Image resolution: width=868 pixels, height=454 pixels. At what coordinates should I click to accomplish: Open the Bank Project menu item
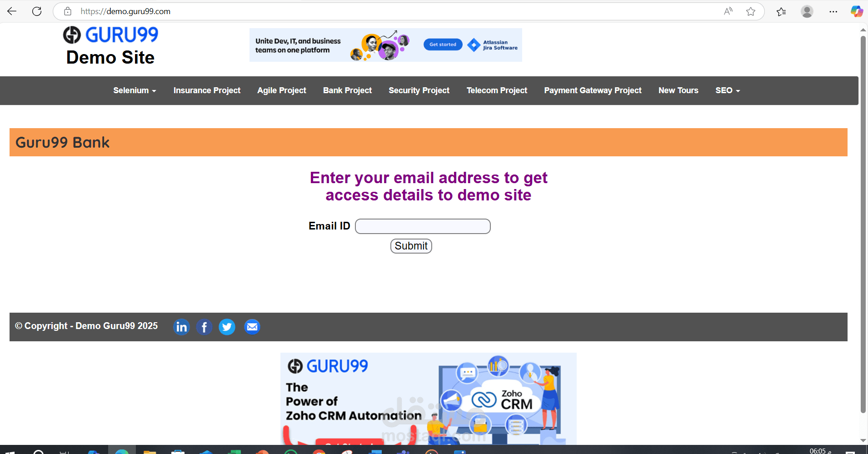(347, 90)
